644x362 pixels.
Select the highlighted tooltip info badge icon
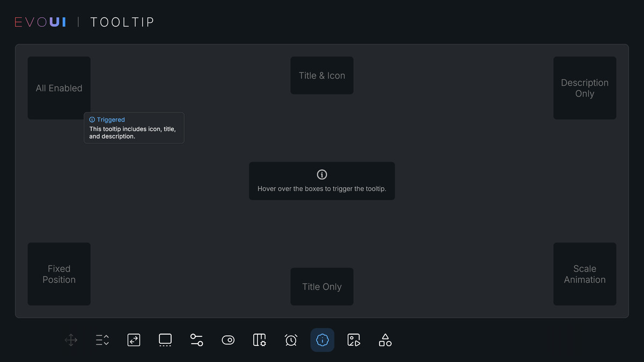point(323,340)
